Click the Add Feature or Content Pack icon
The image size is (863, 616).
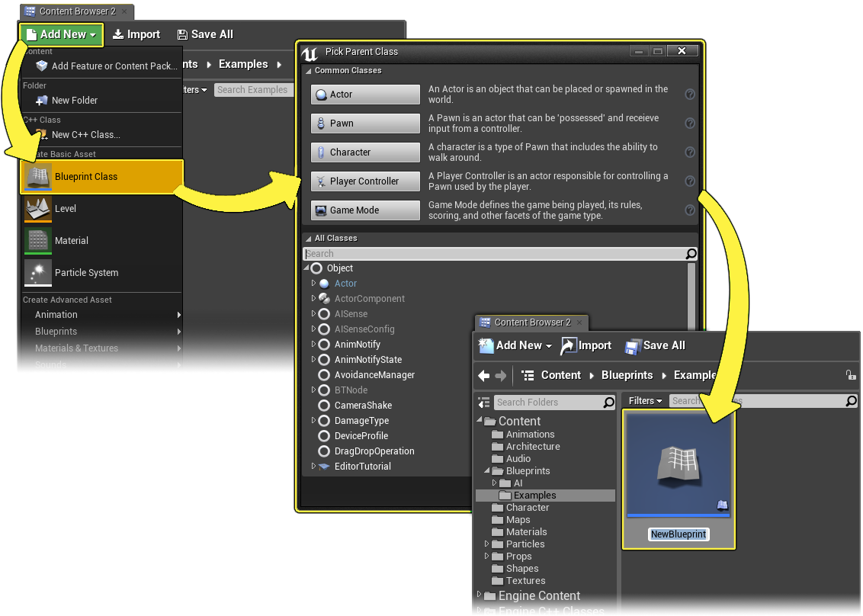(42, 66)
